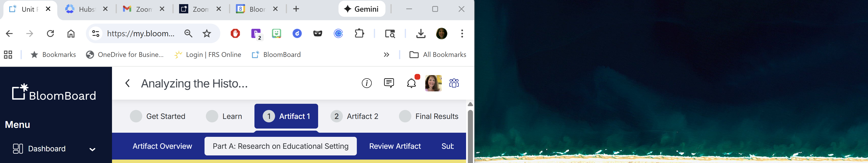Expand the Dashboard menu chevron
The width and height of the screenshot is (868, 163).
coord(92,149)
